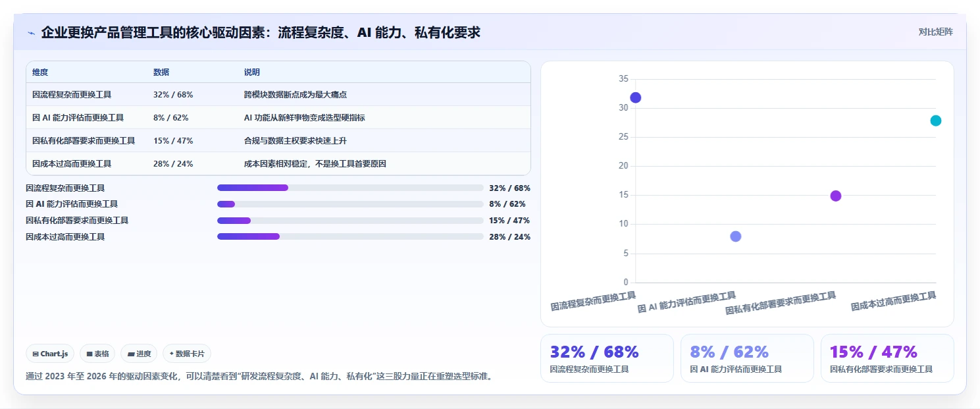
Task: Click table cell 因成本过高而更换工具
Action: (72, 164)
